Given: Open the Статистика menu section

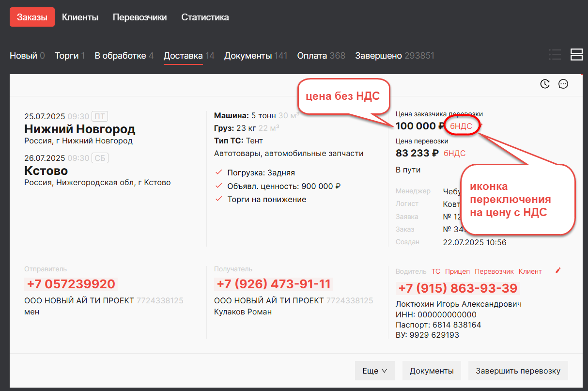Looking at the screenshot, I should coord(205,17).
